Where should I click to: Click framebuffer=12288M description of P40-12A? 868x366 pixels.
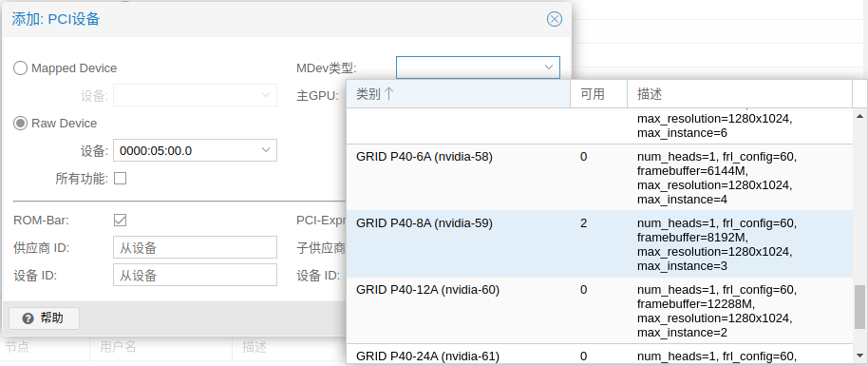tap(696, 304)
